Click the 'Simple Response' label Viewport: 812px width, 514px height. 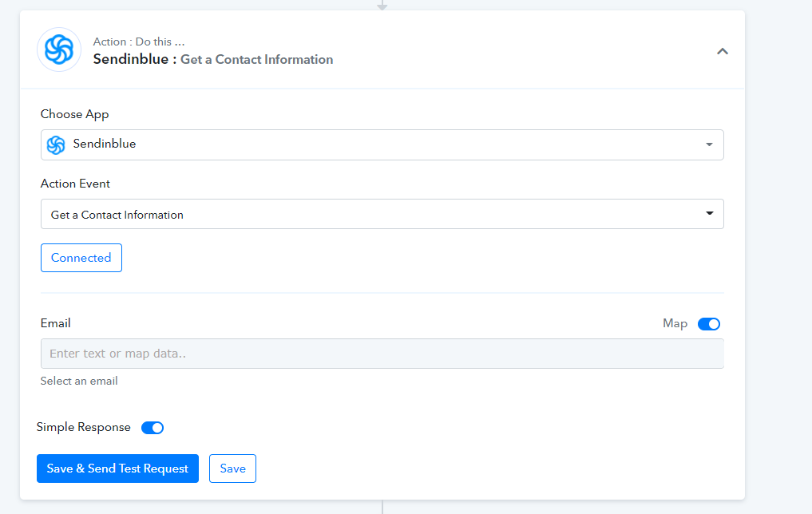click(83, 428)
